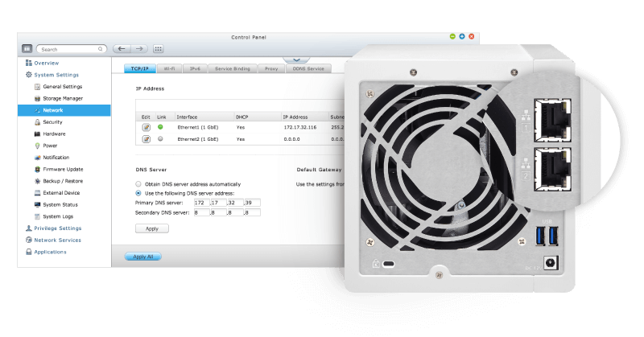This screenshot has height=337, width=644.
Task: Open Storage Manager in sidebar
Action: [x=62, y=98]
